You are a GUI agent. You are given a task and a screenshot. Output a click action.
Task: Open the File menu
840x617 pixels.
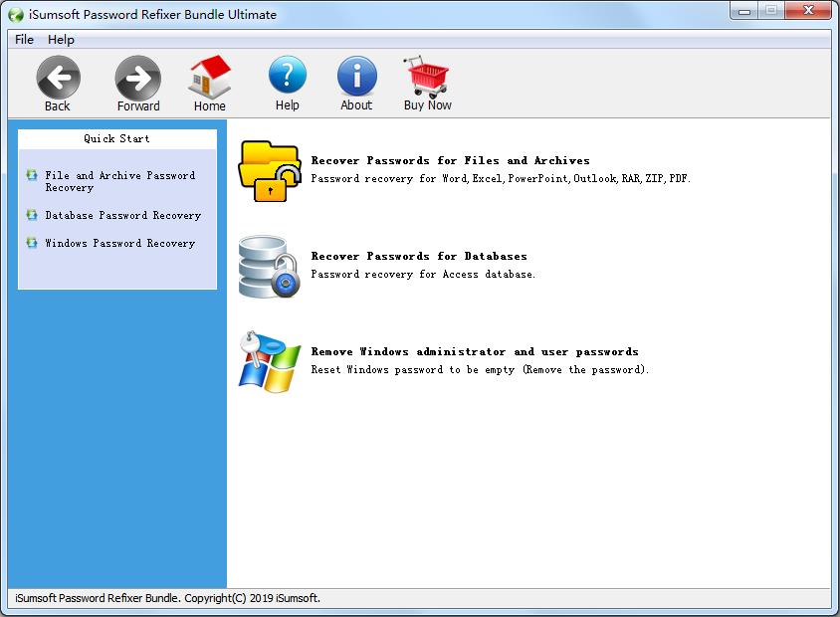pos(24,40)
